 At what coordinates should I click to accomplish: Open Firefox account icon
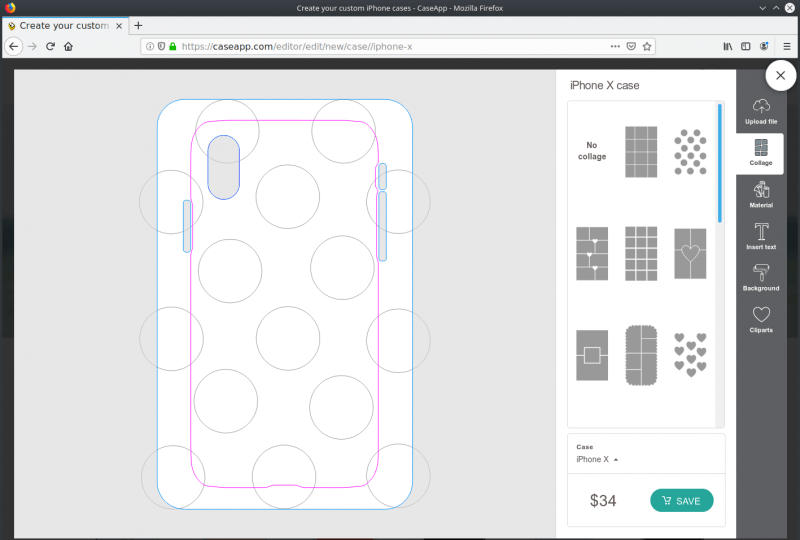tap(764, 46)
